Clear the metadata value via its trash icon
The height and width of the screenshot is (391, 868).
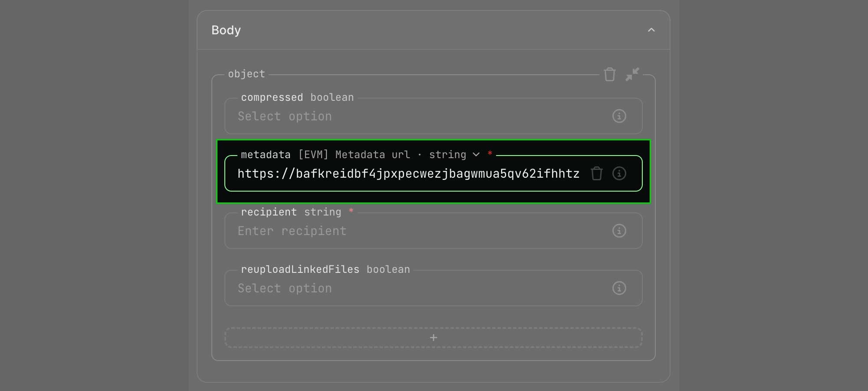(597, 173)
